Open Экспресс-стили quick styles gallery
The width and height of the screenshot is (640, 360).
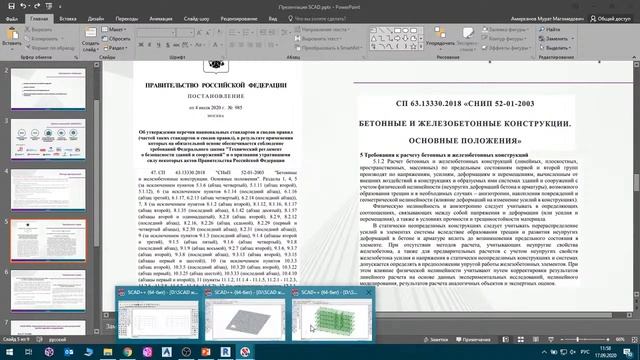(x=468, y=39)
